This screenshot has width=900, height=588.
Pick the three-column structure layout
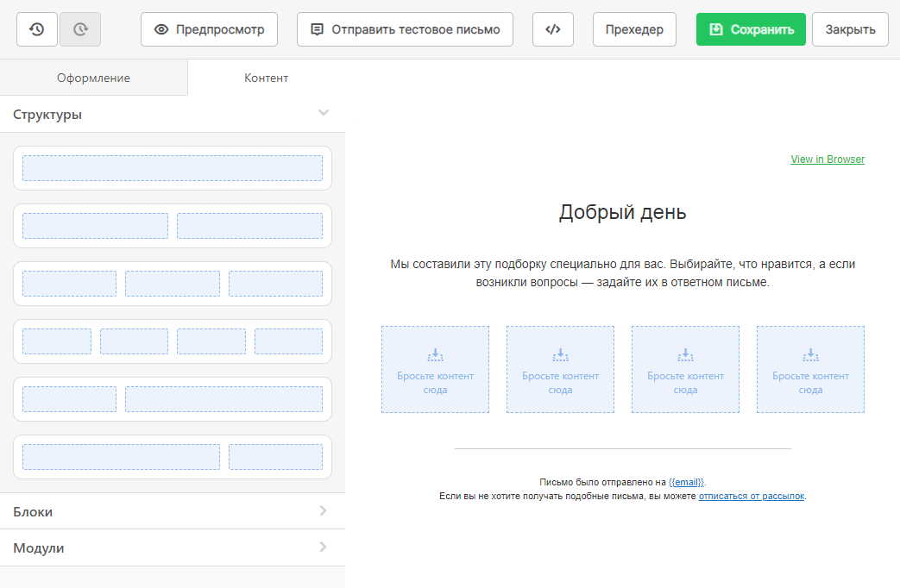click(x=173, y=284)
